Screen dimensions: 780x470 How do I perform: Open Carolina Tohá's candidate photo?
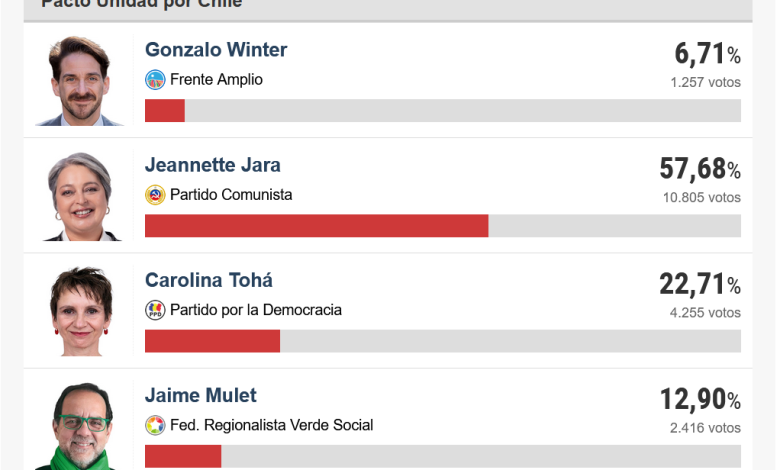[80, 311]
